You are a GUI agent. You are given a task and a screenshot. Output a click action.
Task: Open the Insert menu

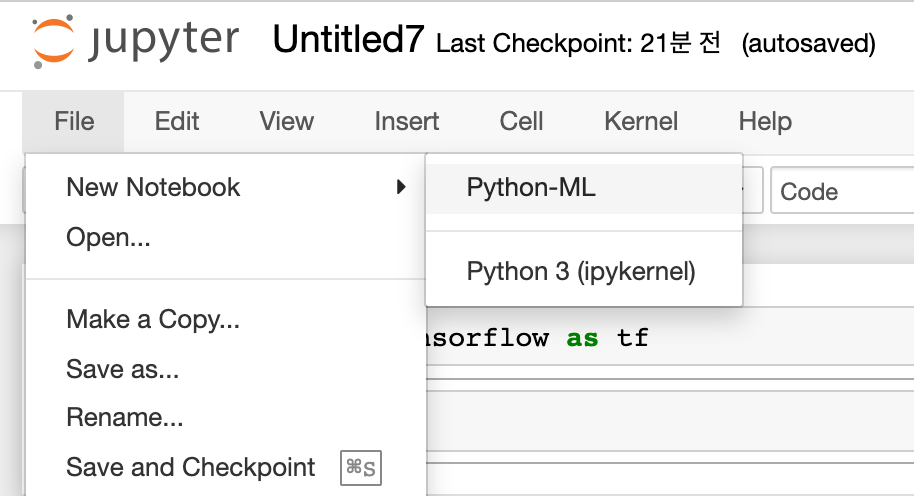[407, 121]
